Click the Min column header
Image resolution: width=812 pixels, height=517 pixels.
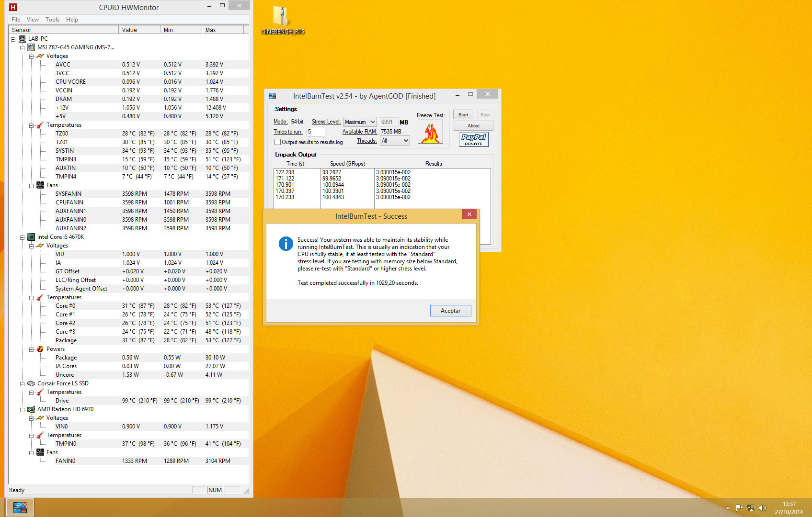click(x=181, y=30)
